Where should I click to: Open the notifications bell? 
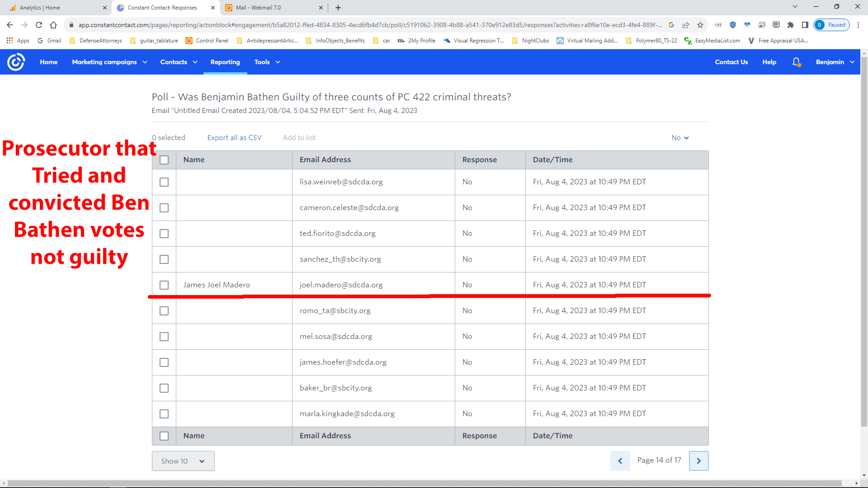click(x=796, y=62)
